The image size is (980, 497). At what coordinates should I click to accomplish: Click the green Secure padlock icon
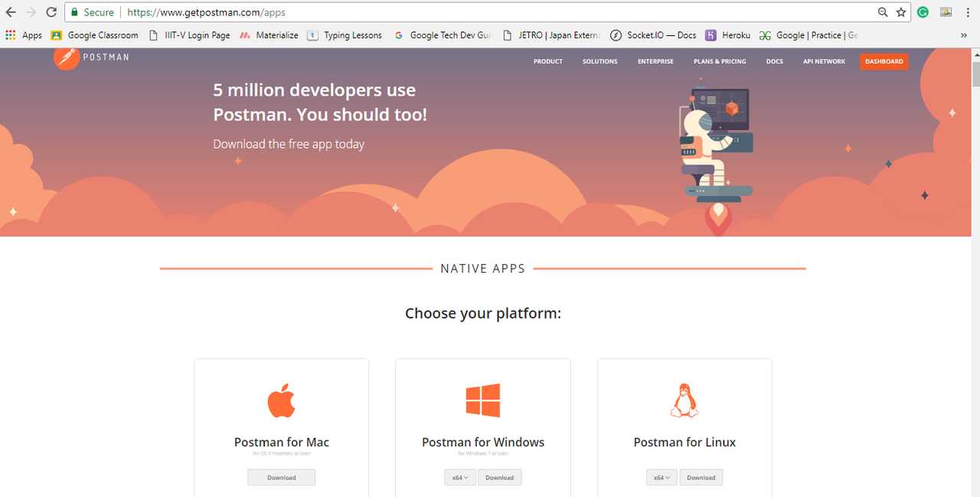(x=74, y=12)
